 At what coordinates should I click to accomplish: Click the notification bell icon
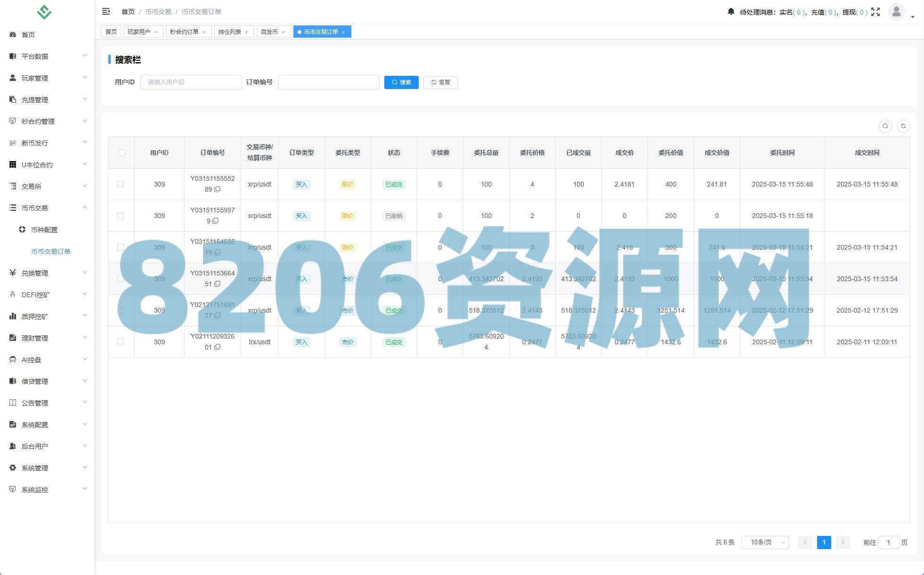(730, 12)
